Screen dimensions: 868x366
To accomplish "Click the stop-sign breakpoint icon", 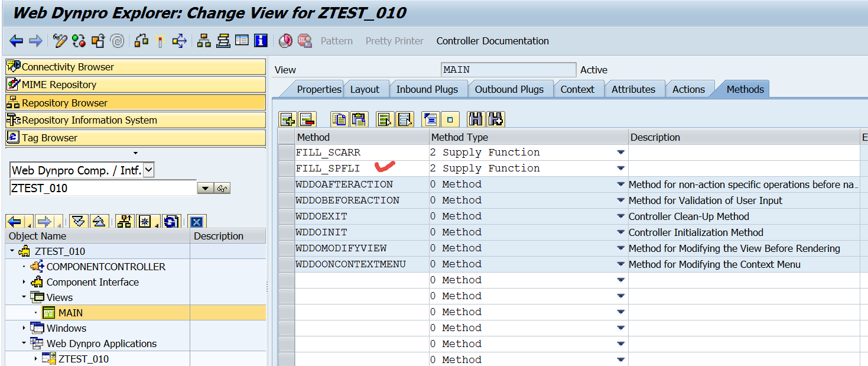I will click(x=305, y=41).
